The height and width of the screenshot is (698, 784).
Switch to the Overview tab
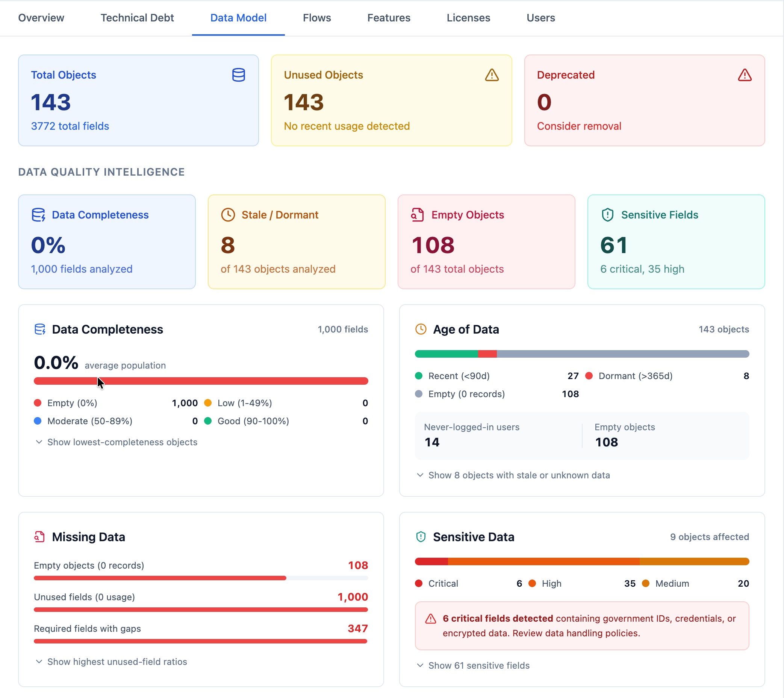pyautogui.click(x=41, y=18)
